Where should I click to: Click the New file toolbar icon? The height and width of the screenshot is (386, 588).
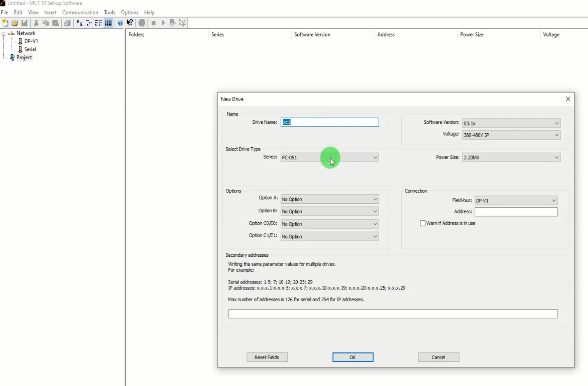5,23
